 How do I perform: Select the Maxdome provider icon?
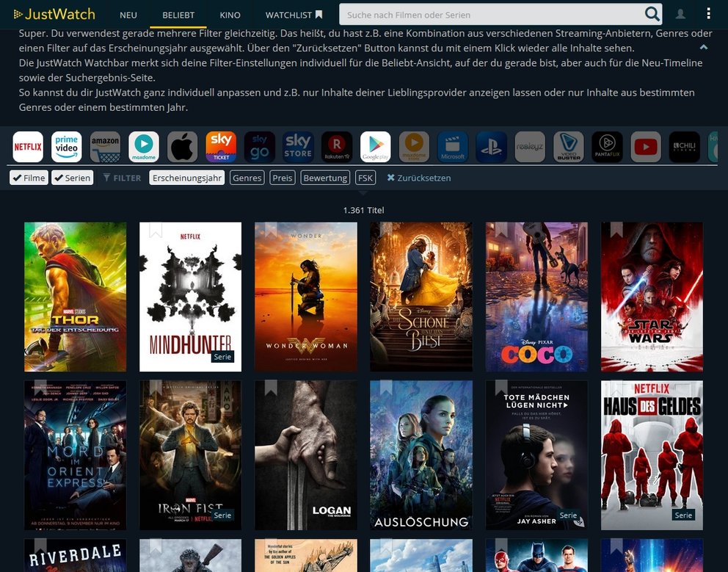click(x=143, y=147)
